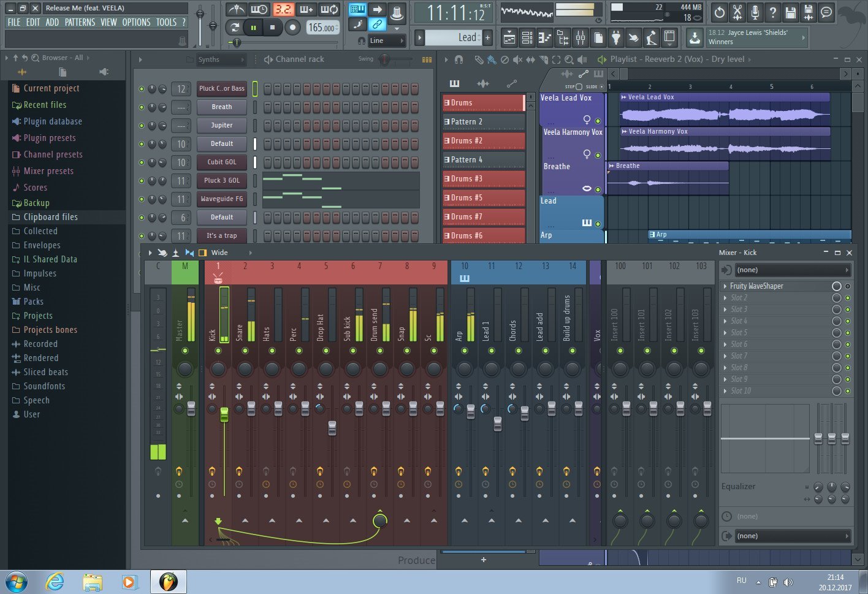Expand the Packs folder in browser
Viewport: 868px width, 594px height.
(x=33, y=302)
